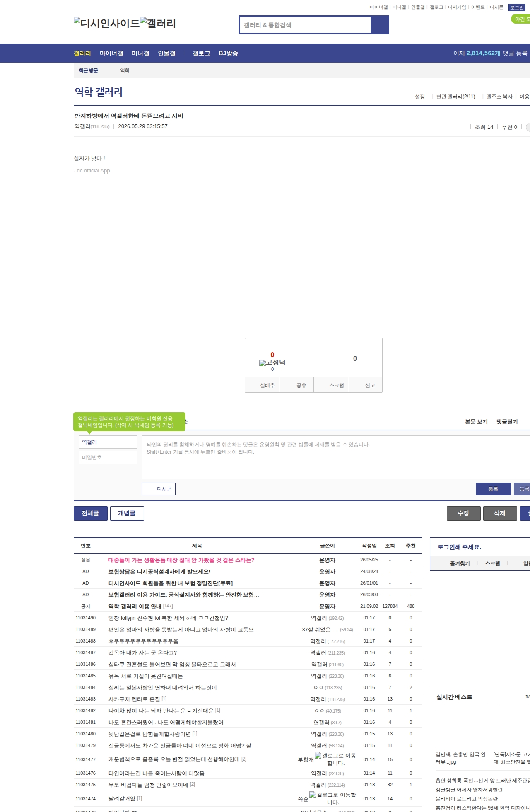Click 갤주소 복사 to copy gallery address
This screenshot has width=530, height=812.
499,97
